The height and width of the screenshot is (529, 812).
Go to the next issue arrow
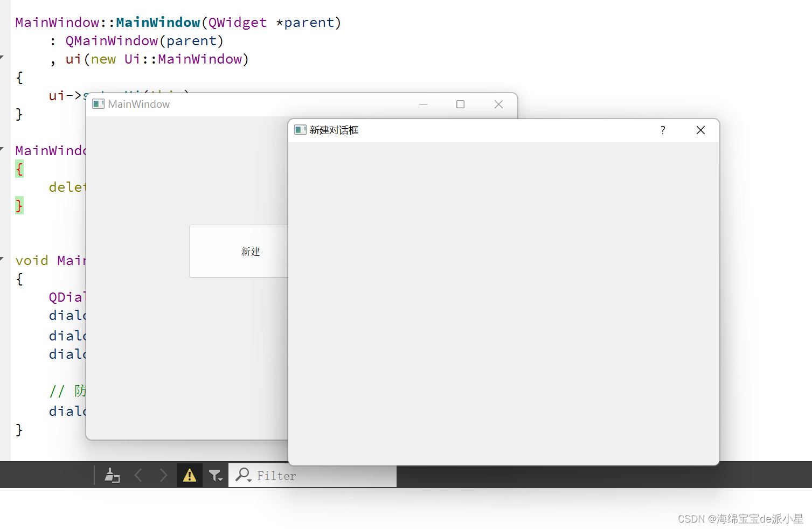[x=163, y=475]
